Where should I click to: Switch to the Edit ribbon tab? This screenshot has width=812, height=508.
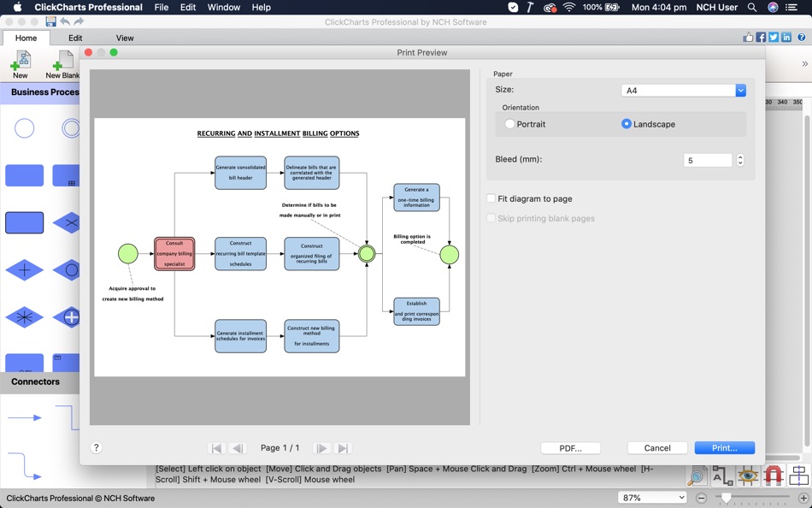[75, 38]
